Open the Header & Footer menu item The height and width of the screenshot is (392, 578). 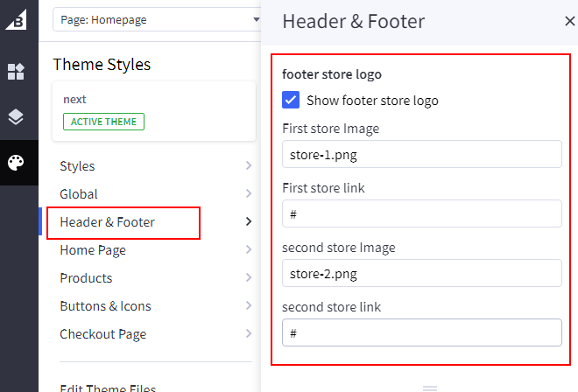[x=108, y=222]
